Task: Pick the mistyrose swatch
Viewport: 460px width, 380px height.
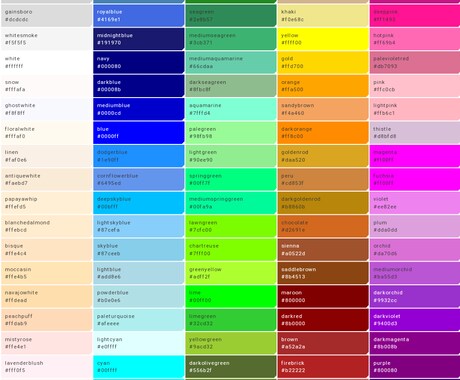Action: (x=46, y=343)
